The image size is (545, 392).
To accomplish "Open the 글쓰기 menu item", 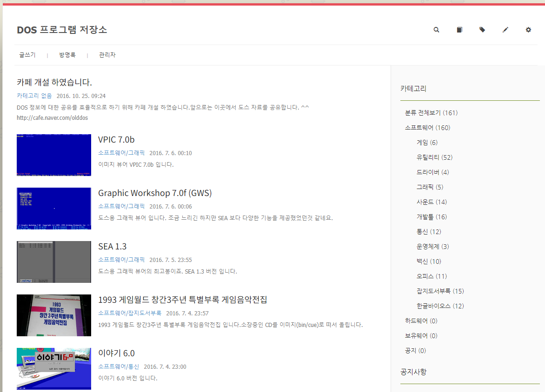I will tap(27, 55).
